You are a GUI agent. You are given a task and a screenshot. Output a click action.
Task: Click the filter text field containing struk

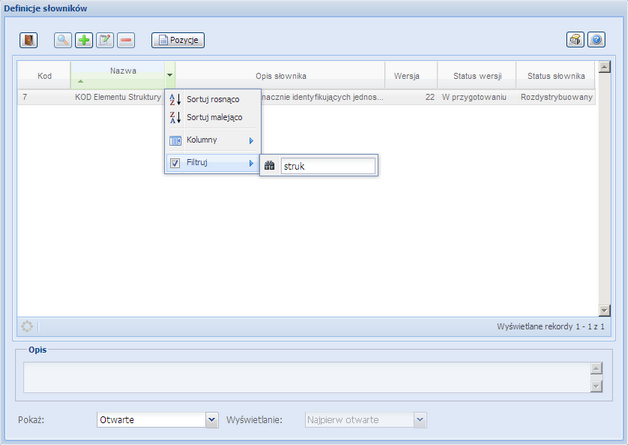click(x=328, y=166)
